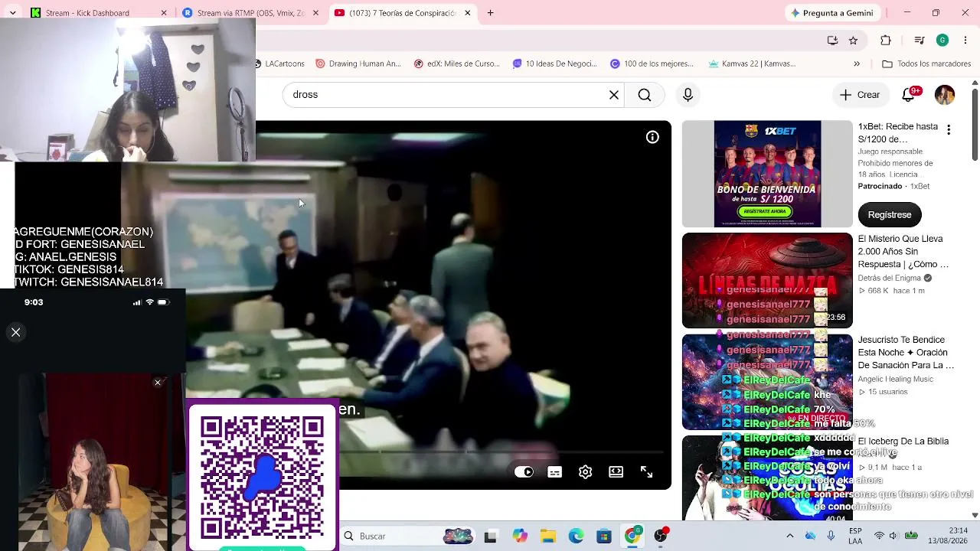
Task: Open the Drawing Human An... bookmark
Action: [358, 64]
